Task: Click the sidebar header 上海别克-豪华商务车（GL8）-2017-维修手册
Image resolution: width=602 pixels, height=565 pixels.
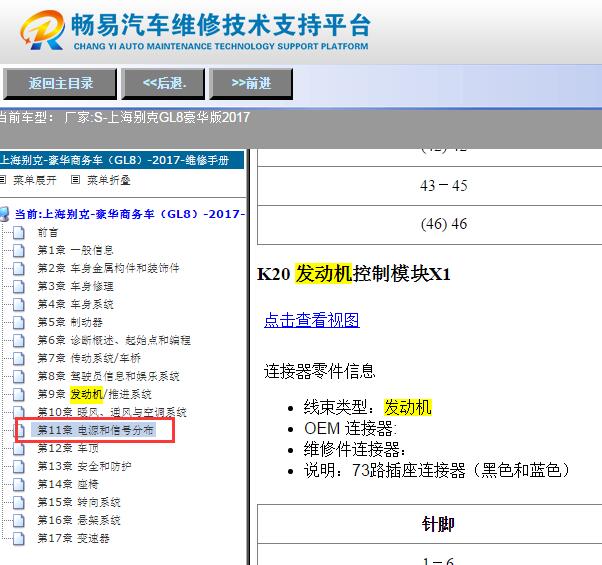Action: pos(121,160)
